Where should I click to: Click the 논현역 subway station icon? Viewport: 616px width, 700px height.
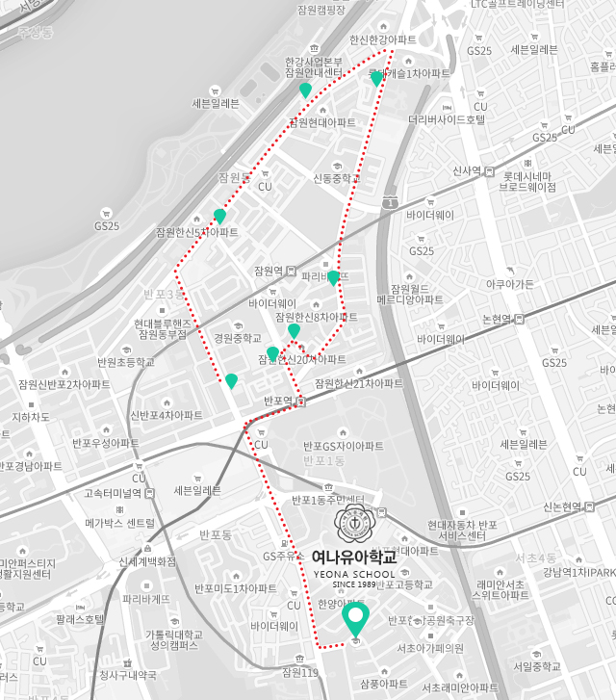tap(518, 319)
